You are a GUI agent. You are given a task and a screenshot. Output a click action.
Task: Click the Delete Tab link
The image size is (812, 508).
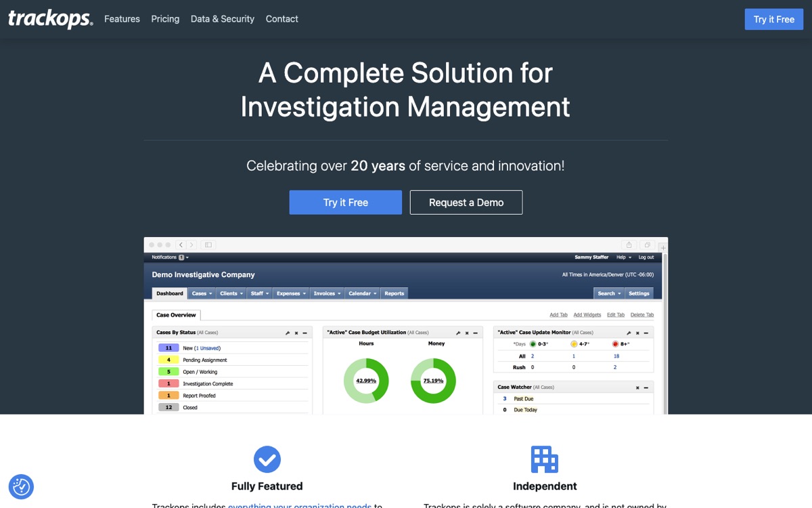[x=642, y=315]
